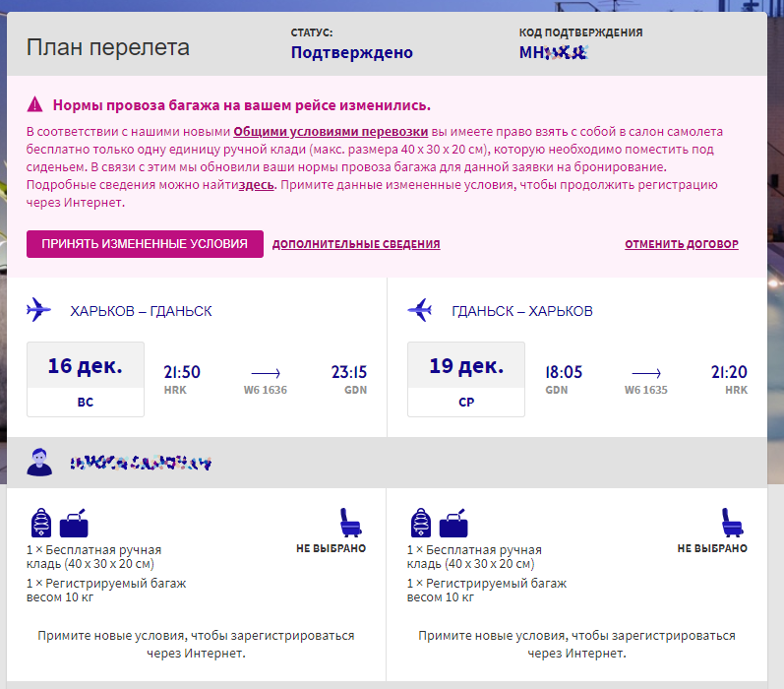Image resolution: width=784 pixels, height=689 pixels.
Task: Open the Дополнительные сведения link
Action: pos(356,244)
